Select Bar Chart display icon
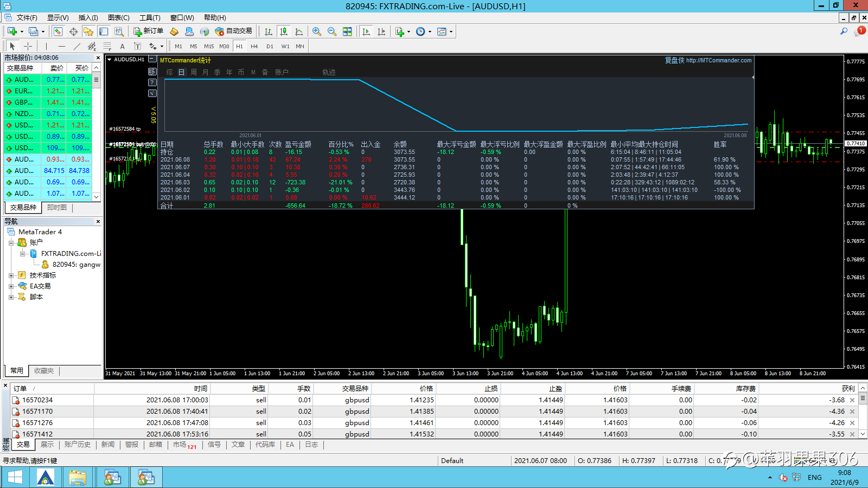 click(x=269, y=31)
